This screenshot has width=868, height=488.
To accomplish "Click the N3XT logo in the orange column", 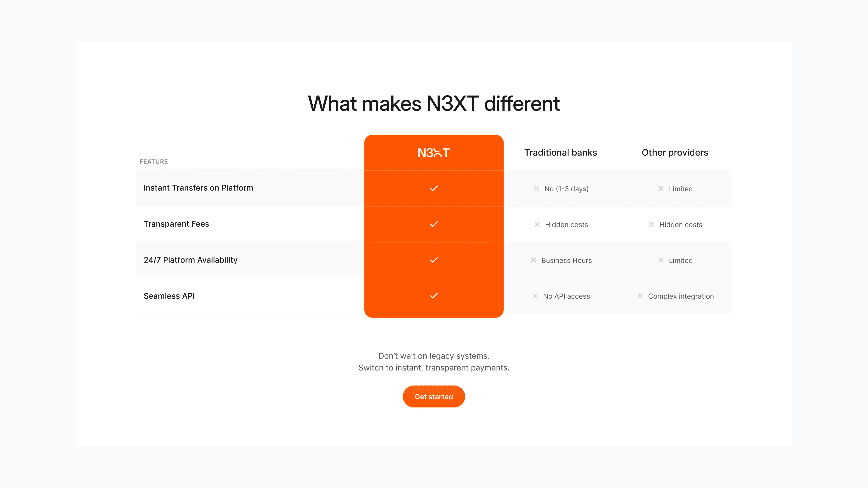I will [x=434, y=153].
